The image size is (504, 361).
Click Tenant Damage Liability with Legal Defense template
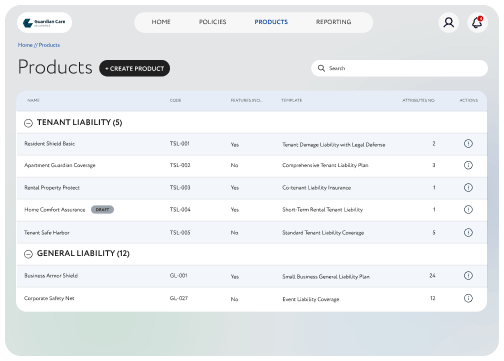click(334, 145)
